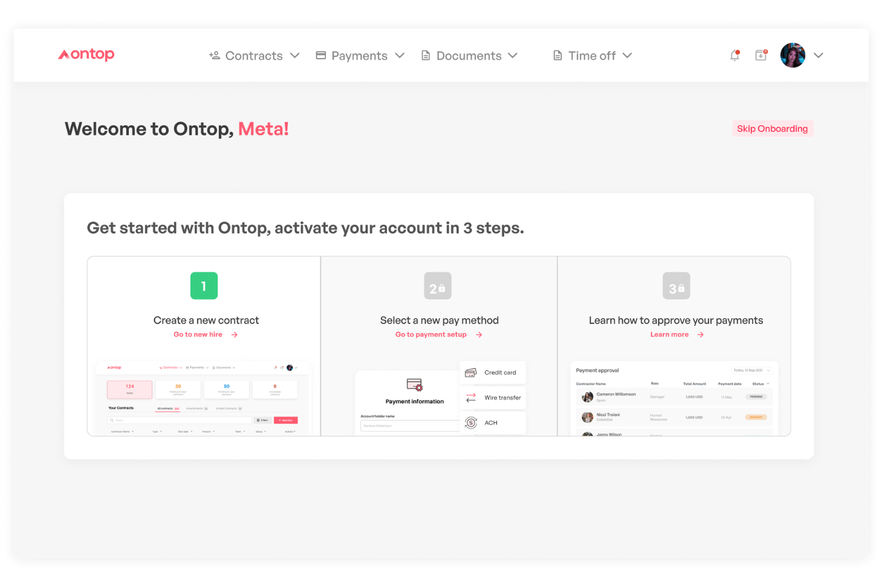Select the Credit card option
Screen dimensions: 882x588
coord(493,373)
